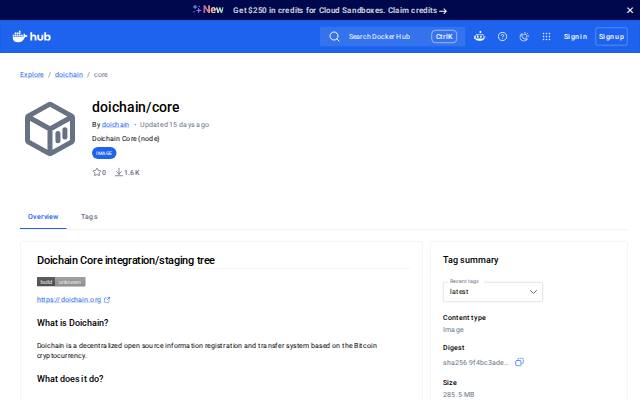
Task: Click the 'Doichain Core integration/staging tree' heading
Action: coord(126,260)
